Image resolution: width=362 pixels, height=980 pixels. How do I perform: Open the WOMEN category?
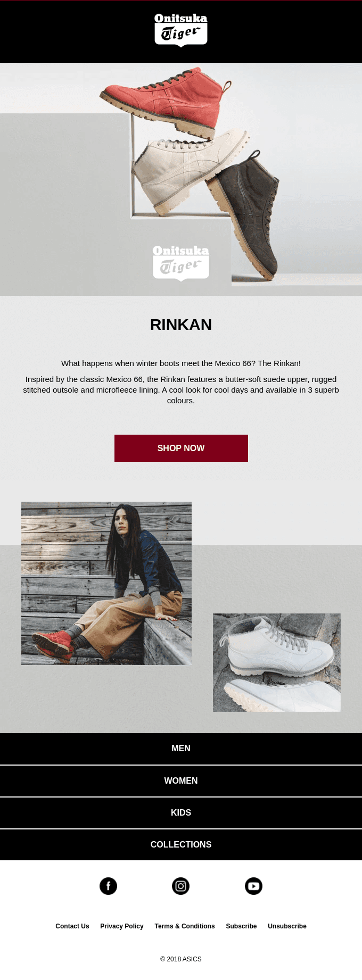tap(181, 780)
